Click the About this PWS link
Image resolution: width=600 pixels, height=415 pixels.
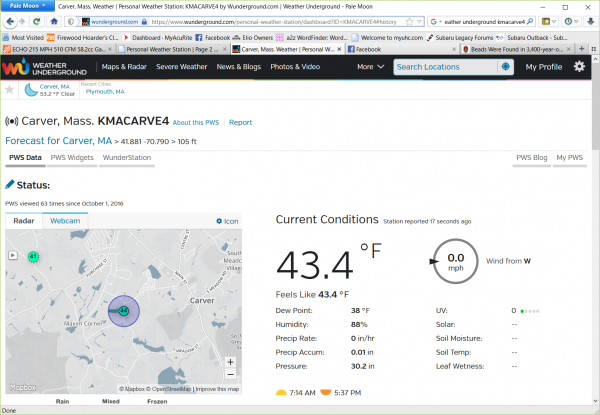point(196,122)
